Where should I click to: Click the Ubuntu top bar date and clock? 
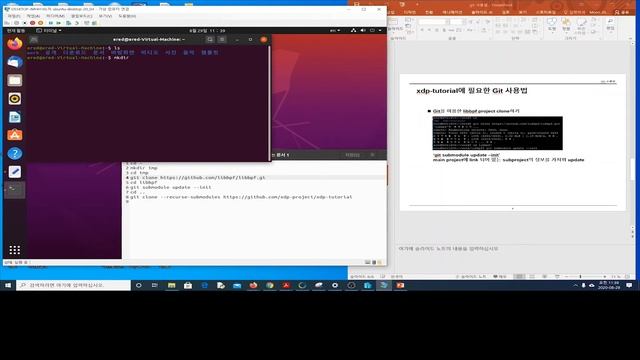pyautogui.click(x=207, y=31)
